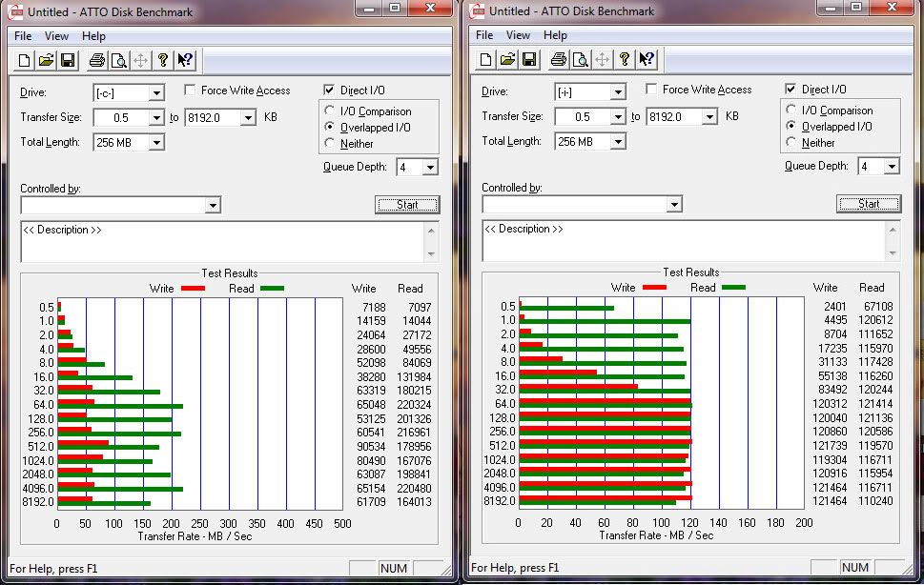Open Total Length 256 MB dropdown, left window
Screen dimensions: 924x585
[x=156, y=142]
